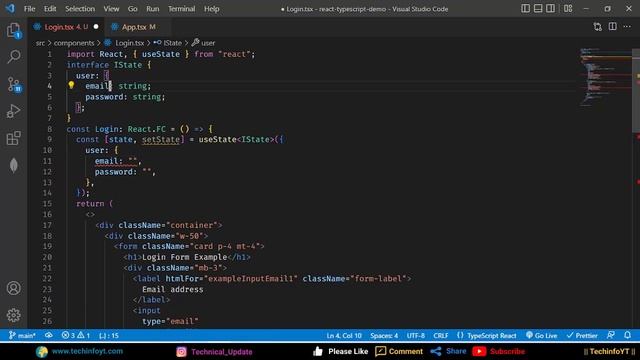Open the Manage gear icon
The width and height of the screenshot is (640, 360).
click(x=13, y=315)
